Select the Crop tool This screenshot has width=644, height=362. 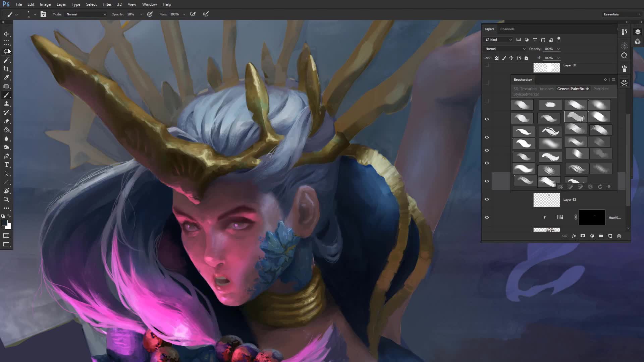coord(6,69)
